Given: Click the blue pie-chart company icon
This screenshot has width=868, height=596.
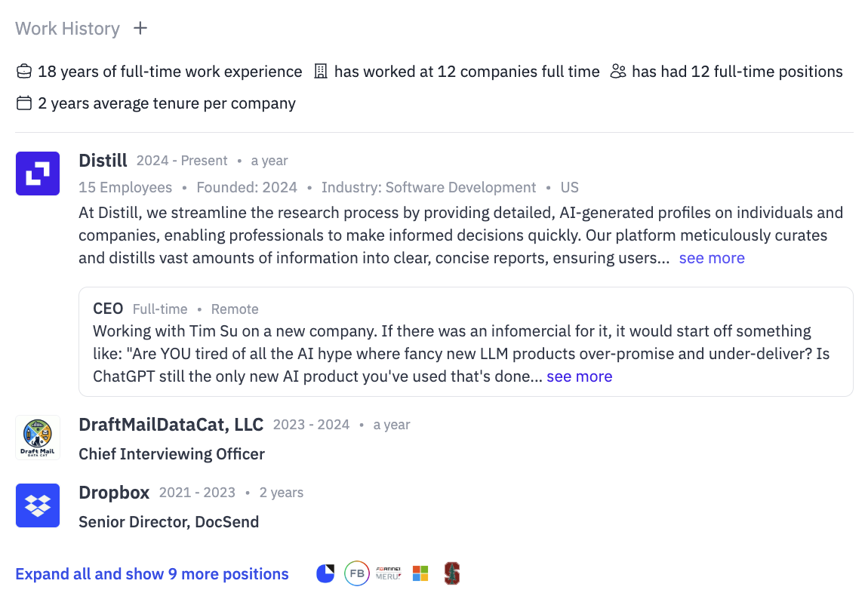Looking at the screenshot, I should point(325,573).
